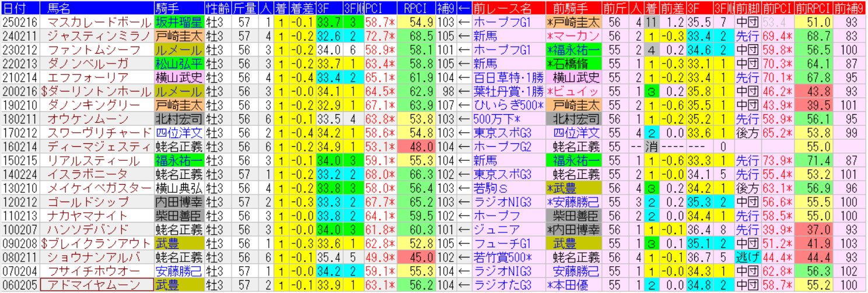
Task: Click the 逃げ running-style cell
Action: point(747,257)
